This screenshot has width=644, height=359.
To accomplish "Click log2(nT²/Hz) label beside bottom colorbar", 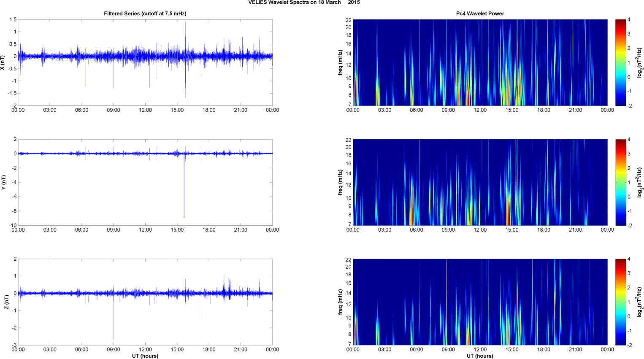I will coord(640,302).
